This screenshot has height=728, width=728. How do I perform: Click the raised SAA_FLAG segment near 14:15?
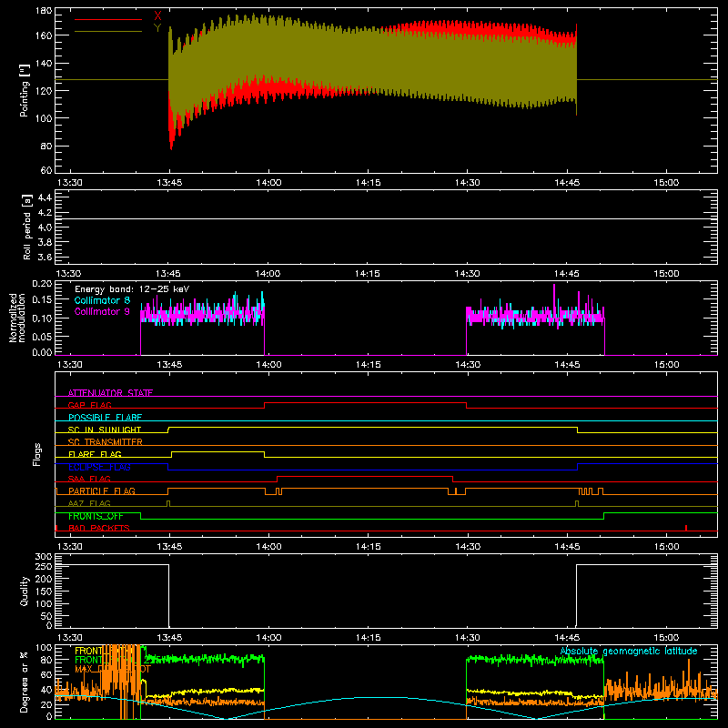tap(365, 476)
